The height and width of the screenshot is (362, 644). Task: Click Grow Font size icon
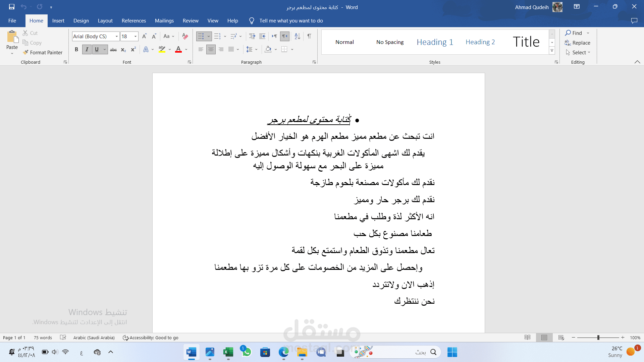144,36
